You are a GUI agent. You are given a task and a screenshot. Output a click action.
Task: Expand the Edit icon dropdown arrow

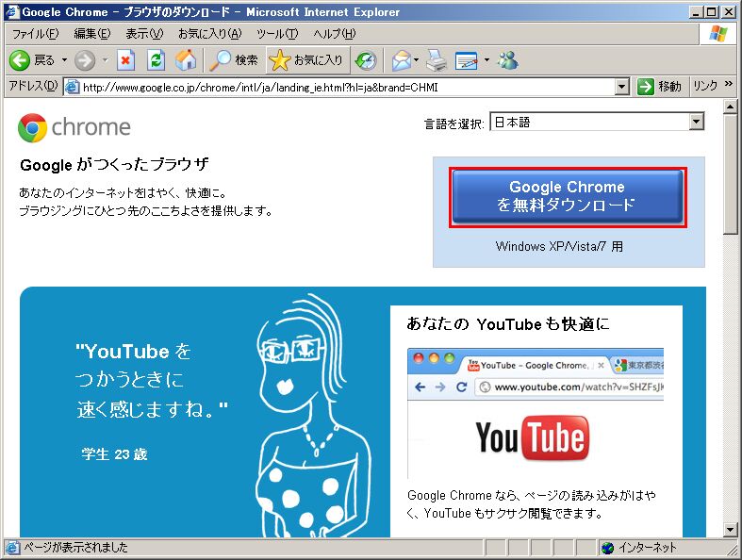coord(486,60)
